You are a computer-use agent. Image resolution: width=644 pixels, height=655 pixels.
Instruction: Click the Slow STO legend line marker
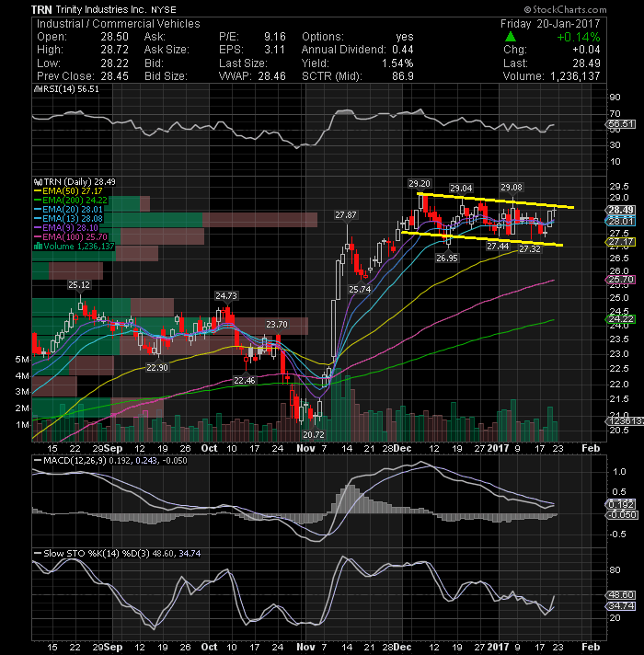(x=38, y=554)
